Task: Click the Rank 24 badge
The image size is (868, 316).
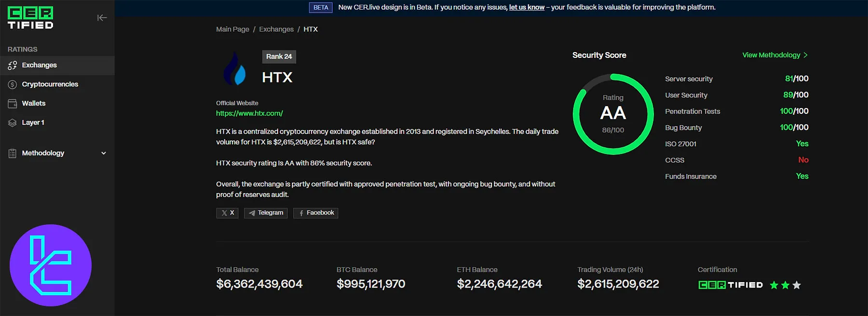Action: 279,56
